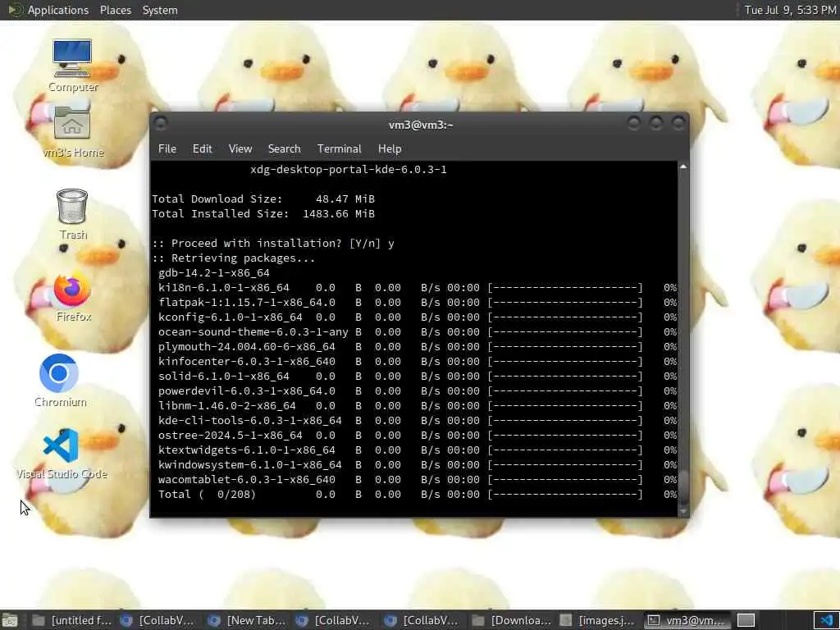The image size is (840, 630).
Task: Click the vm3@vm terminal taskbar button
Action: point(687,620)
